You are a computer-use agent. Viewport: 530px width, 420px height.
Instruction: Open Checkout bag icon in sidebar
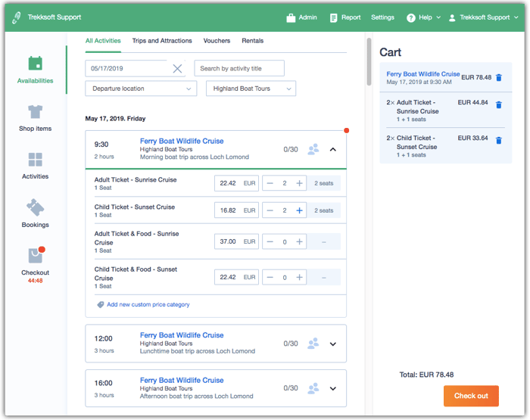(x=35, y=255)
